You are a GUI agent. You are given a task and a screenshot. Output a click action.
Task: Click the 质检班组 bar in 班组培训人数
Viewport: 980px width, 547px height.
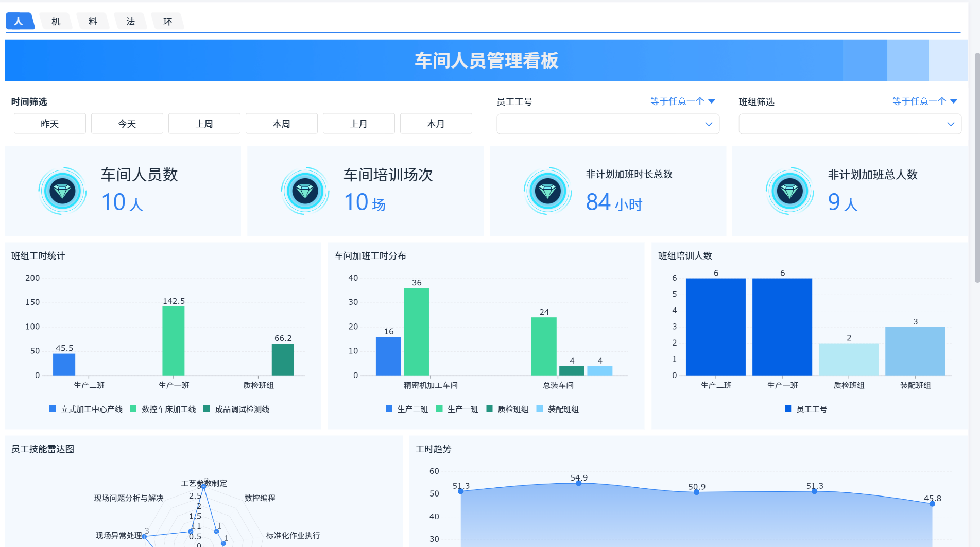pyautogui.click(x=849, y=360)
